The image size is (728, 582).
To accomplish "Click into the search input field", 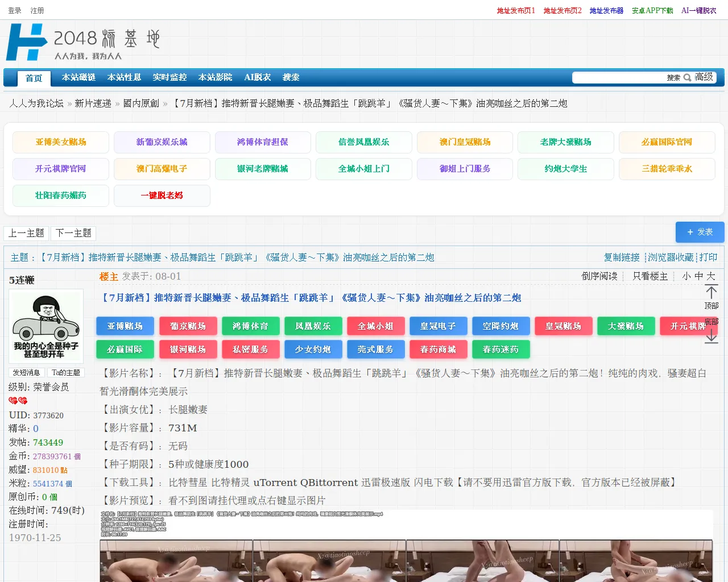I will [619, 77].
